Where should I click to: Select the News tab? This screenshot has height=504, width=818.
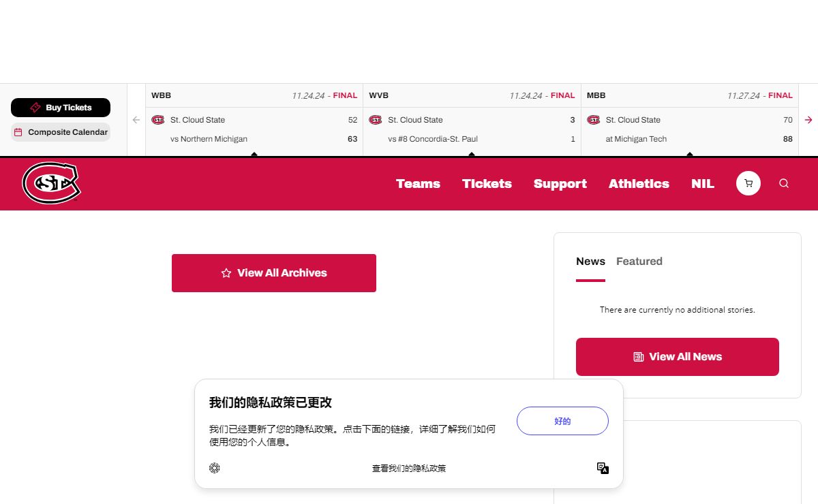click(x=590, y=262)
